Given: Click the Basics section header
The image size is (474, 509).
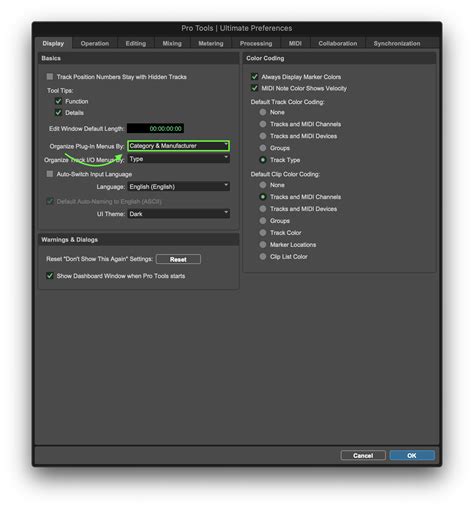Looking at the screenshot, I should click(x=51, y=58).
